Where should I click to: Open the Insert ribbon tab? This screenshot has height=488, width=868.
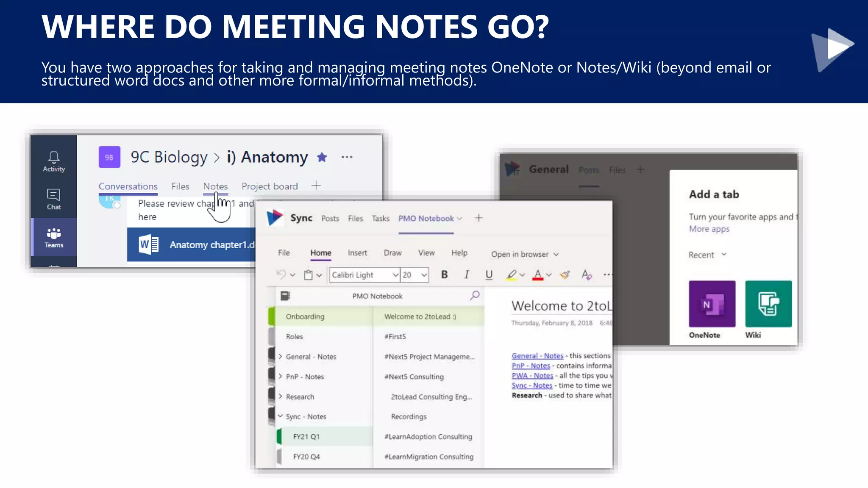pos(357,253)
